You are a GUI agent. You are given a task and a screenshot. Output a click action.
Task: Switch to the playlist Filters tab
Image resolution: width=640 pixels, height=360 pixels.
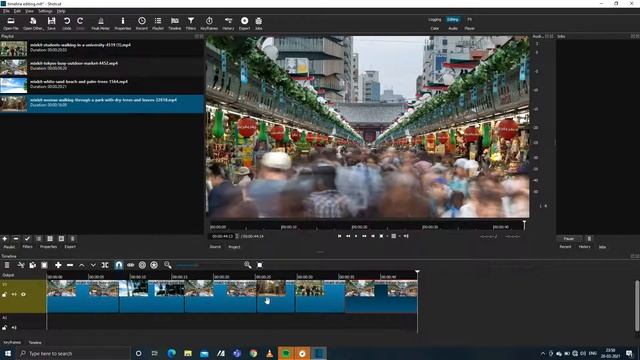(x=27, y=247)
